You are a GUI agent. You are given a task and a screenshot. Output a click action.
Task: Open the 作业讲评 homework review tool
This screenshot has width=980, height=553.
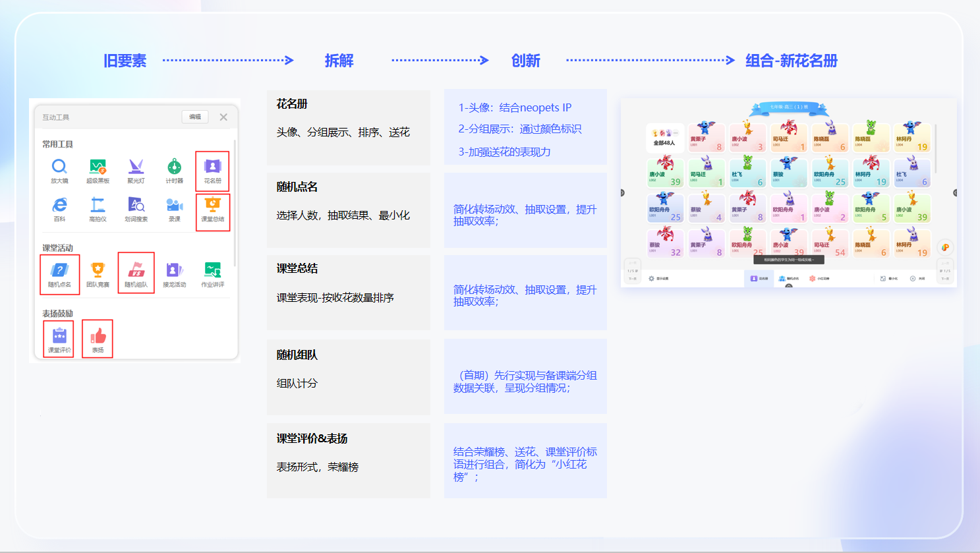click(212, 274)
